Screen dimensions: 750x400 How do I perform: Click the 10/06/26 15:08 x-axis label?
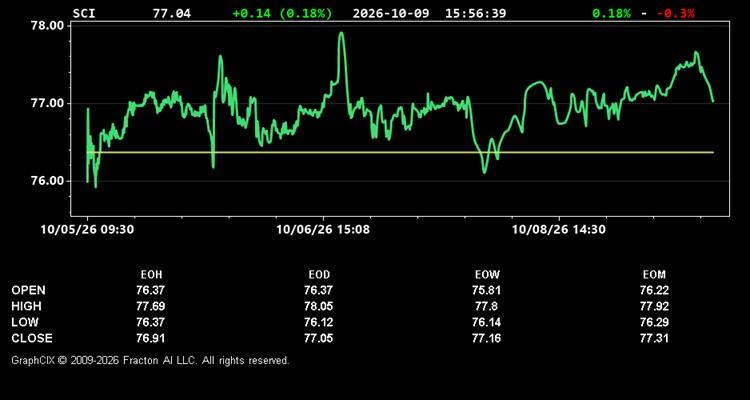coord(323,230)
